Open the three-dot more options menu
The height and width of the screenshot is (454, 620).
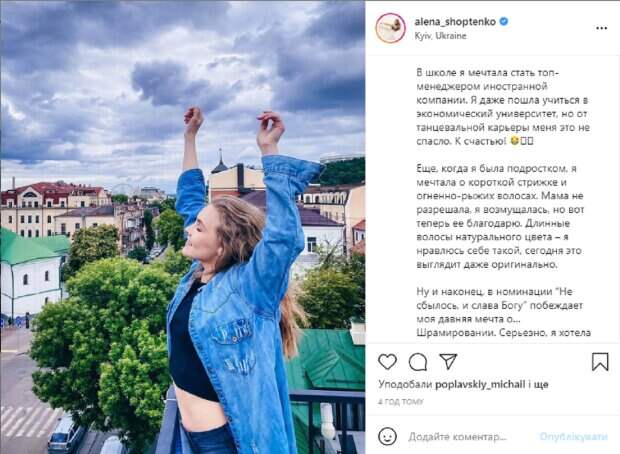[x=601, y=28]
